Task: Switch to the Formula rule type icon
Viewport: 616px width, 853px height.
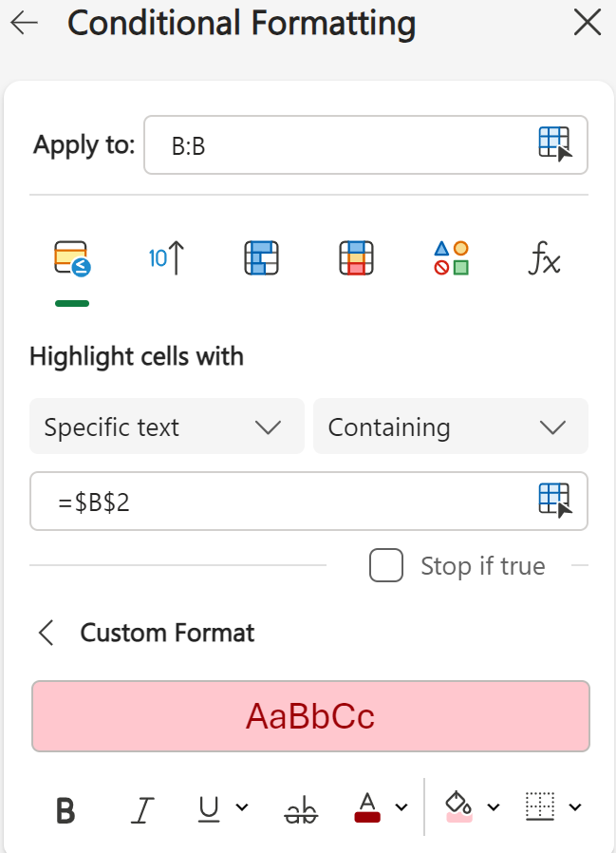Action: tap(545, 258)
